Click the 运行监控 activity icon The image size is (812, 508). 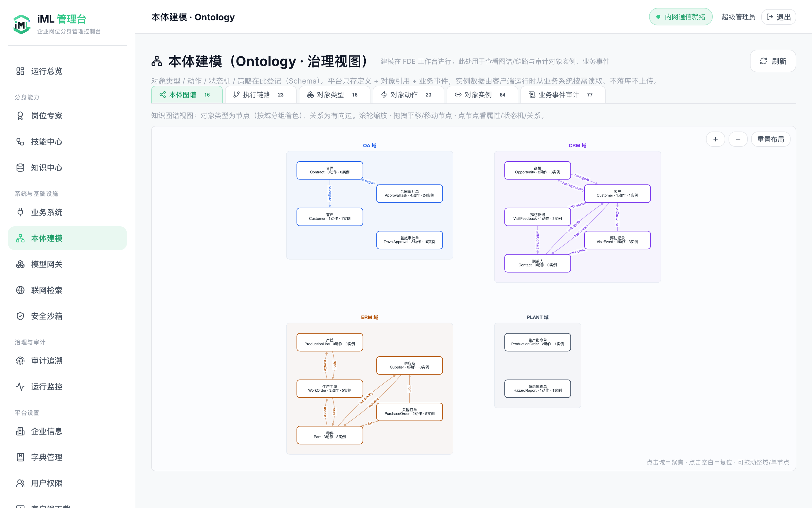click(20, 387)
